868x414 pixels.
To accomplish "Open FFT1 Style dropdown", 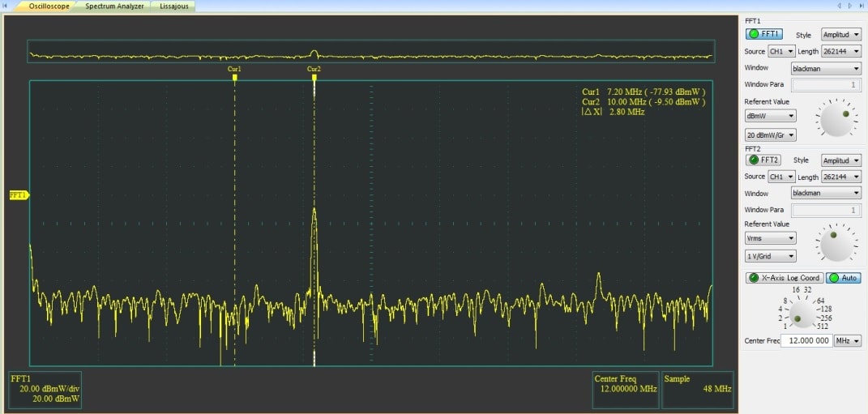I will point(841,34).
